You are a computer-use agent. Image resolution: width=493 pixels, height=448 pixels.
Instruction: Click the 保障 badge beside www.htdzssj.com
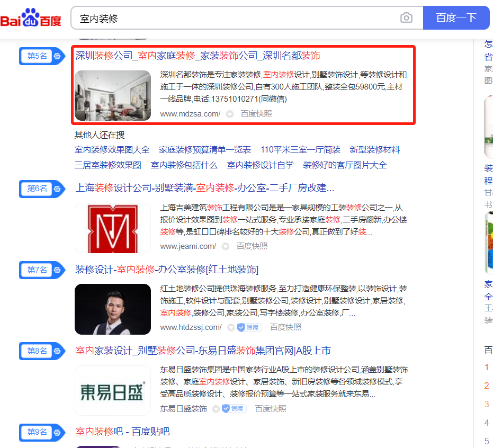[x=249, y=328]
